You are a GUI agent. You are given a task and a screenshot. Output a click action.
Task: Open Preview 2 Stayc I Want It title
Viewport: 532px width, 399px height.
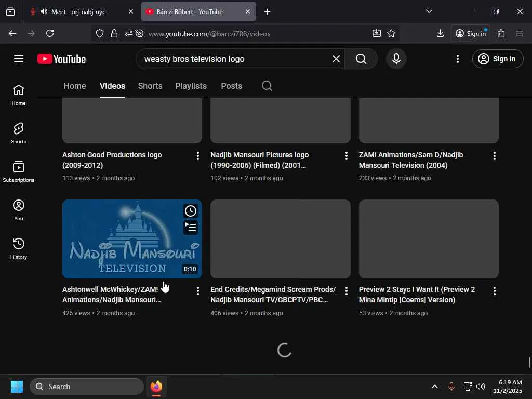click(x=417, y=295)
